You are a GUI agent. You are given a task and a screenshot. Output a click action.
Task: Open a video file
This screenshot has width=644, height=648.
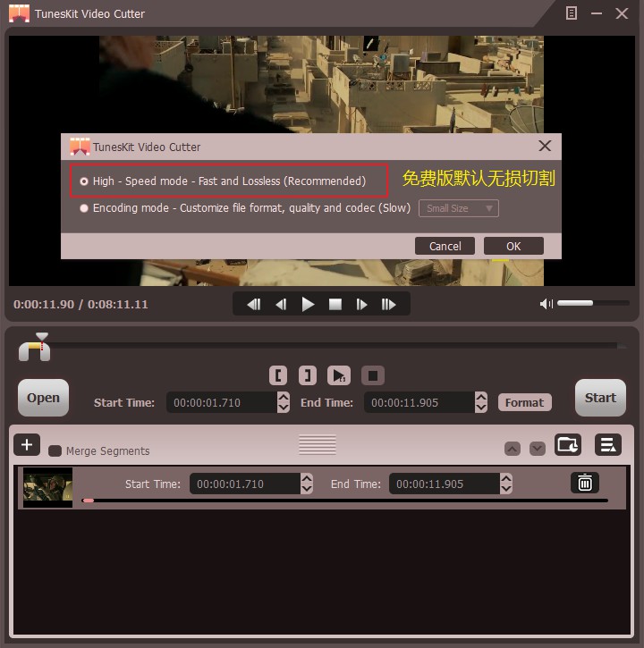(x=44, y=398)
